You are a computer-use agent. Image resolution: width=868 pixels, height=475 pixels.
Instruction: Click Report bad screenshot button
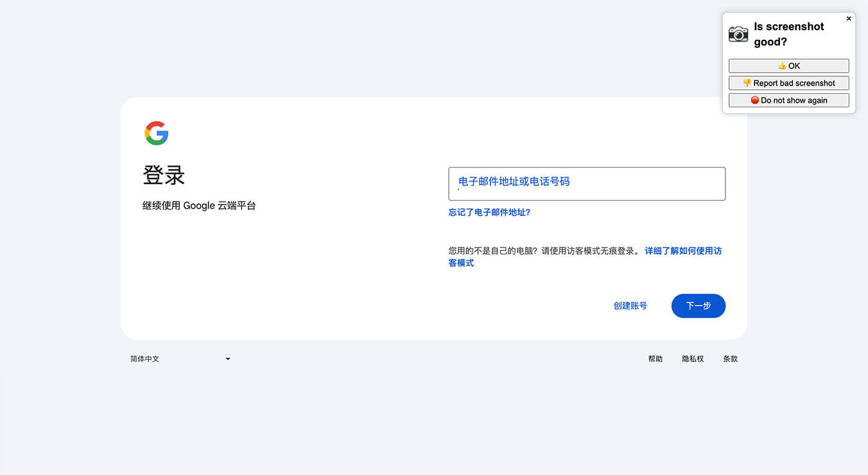(x=789, y=83)
